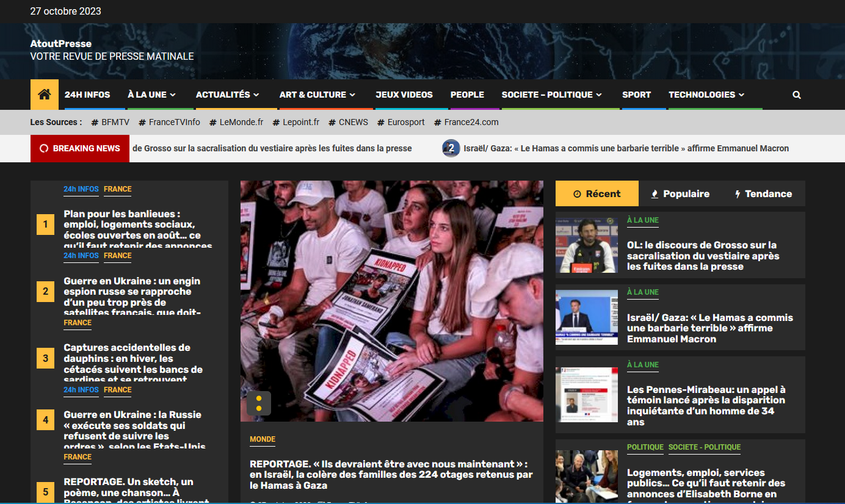Click SOCIETE - POLITIQUE tag in sidebar
This screenshot has height=504, width=845.
click(705, 447)
